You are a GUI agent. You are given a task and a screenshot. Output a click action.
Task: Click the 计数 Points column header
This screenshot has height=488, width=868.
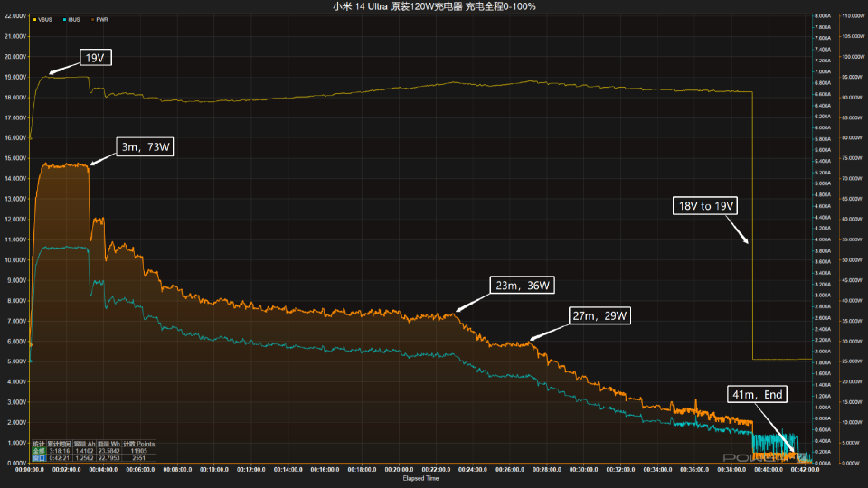tap(138, 444)
